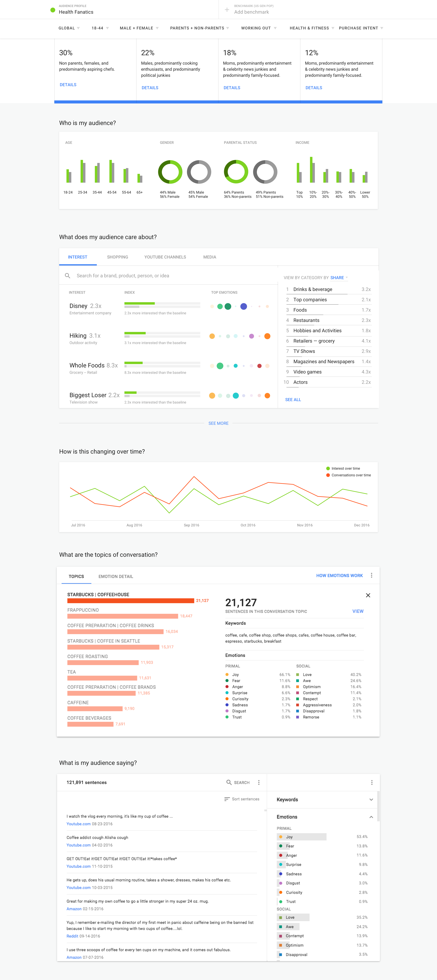Switch to the SHOPPING tab

pos(118,257)
